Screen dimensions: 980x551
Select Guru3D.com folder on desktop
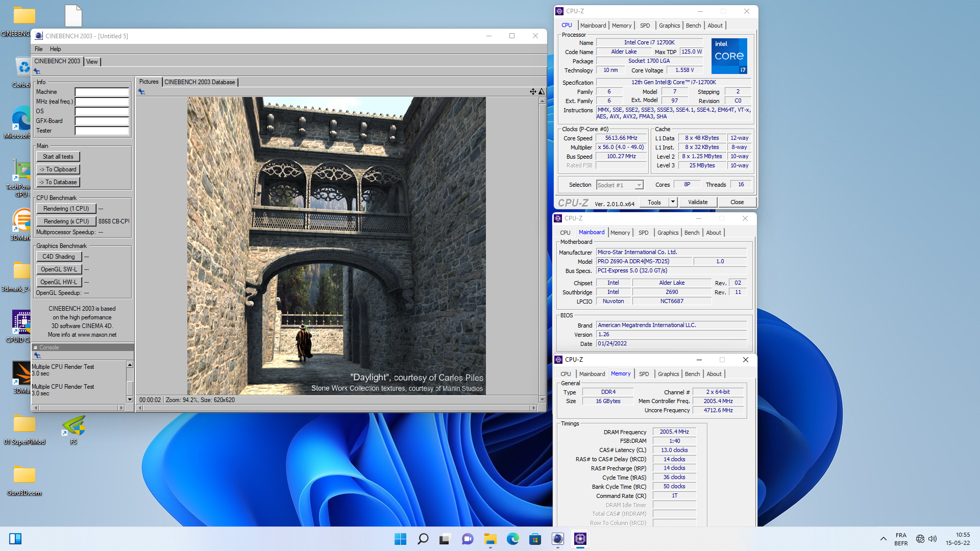click(x=24, y=481)
